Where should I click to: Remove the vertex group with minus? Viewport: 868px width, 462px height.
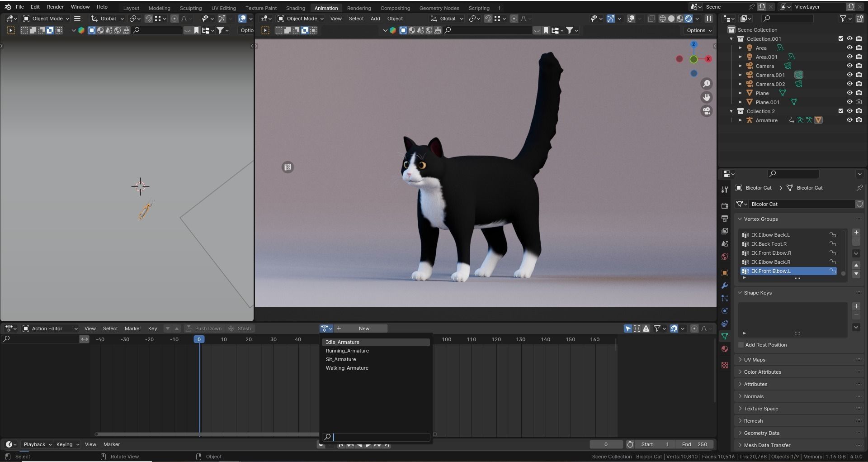(x=856, y=241)
